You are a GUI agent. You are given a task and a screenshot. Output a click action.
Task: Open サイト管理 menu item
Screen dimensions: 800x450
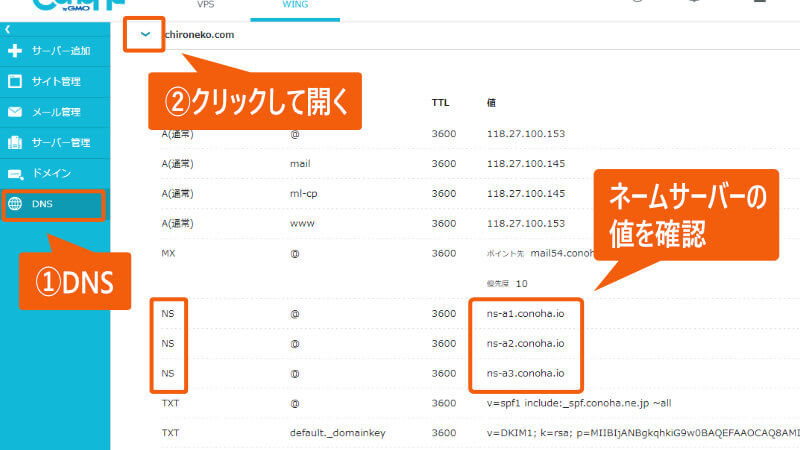[55, 82]
